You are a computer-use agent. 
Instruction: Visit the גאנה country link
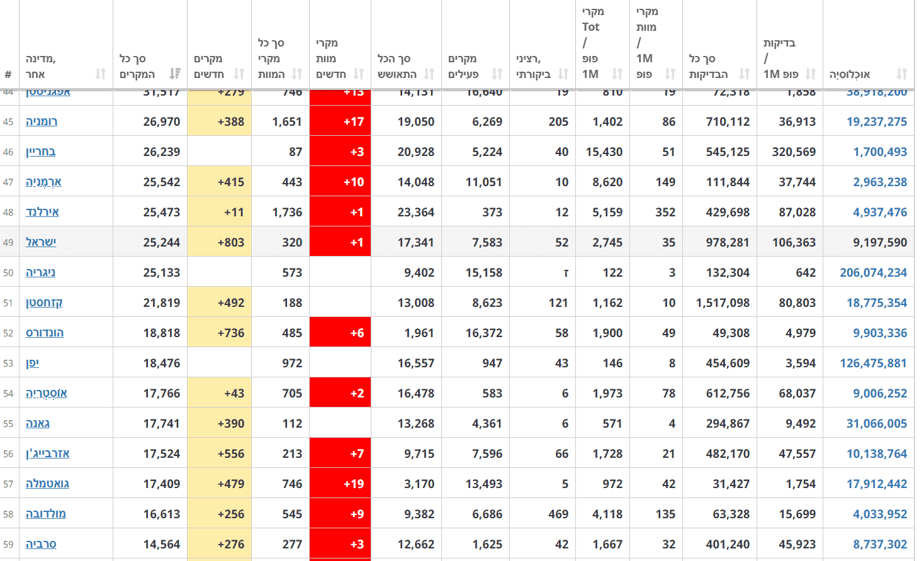[x=38, y=423]
